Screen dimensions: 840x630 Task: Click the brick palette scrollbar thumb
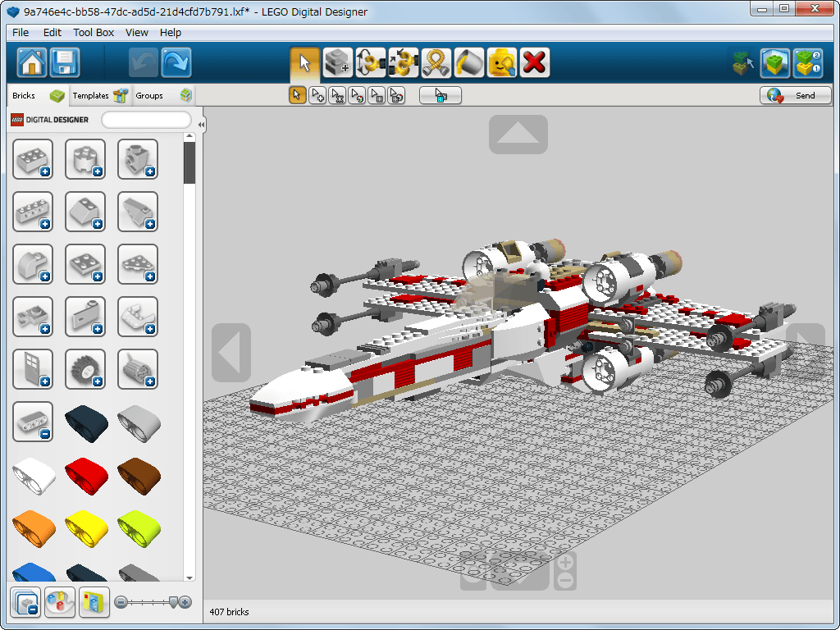point(189,163)
